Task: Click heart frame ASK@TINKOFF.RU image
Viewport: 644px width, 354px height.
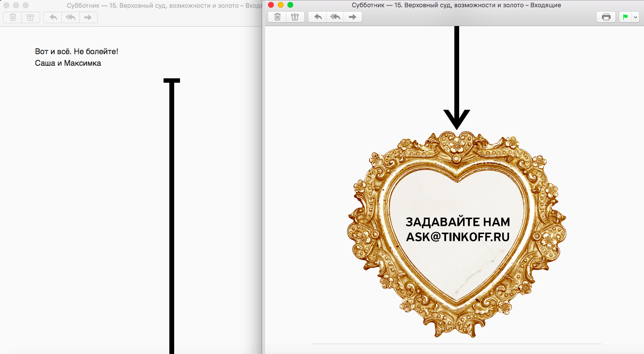Action: click(456, 234)
